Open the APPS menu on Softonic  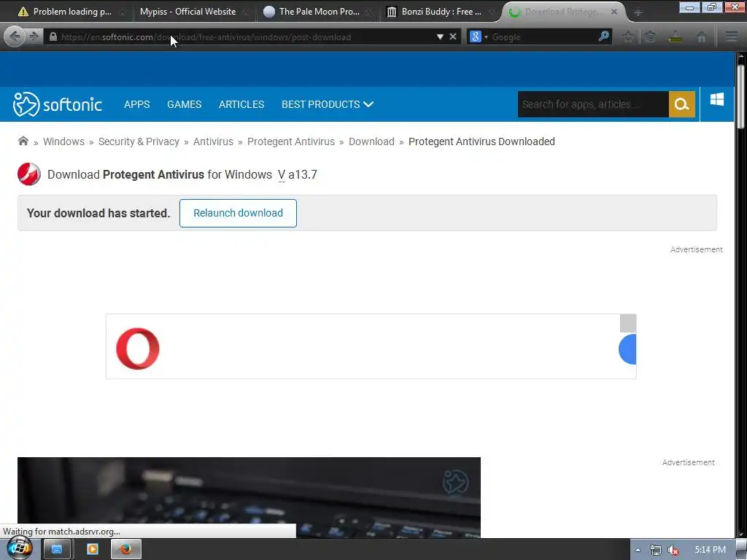click(x=136, y=104)
